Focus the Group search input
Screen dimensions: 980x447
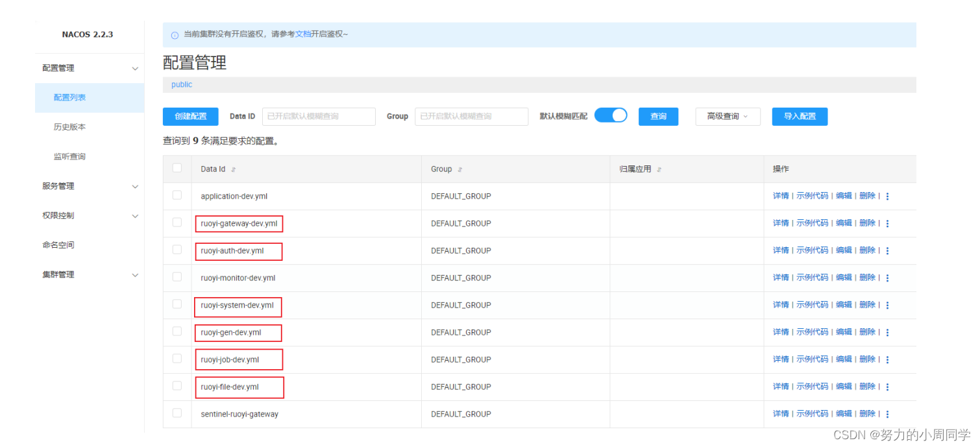click(472, 117)
